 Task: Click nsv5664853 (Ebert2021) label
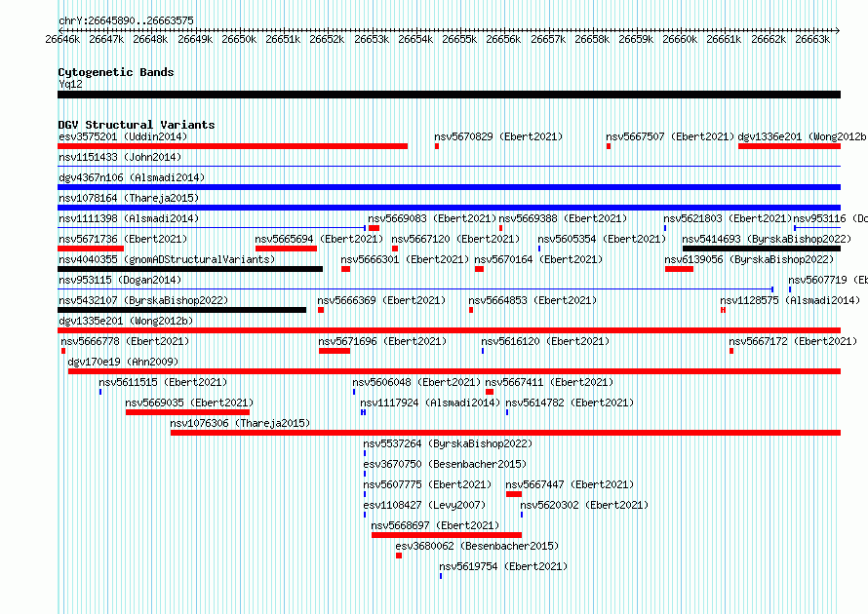(x=533, y=300)
